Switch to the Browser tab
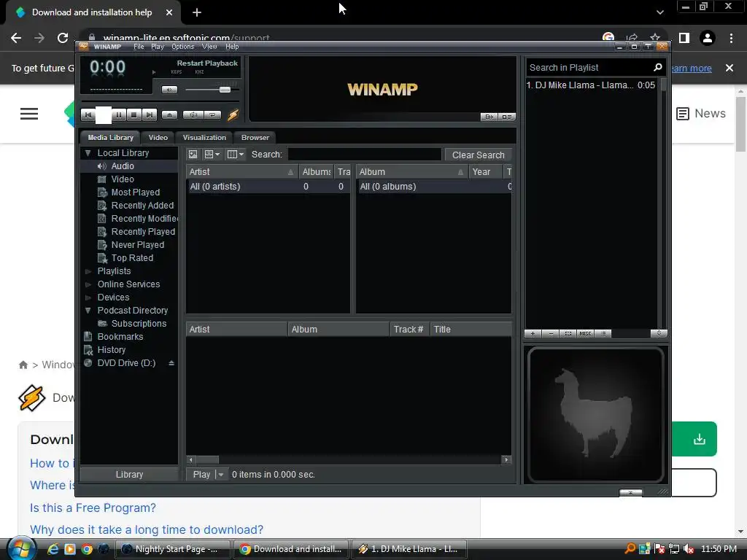 255,138
